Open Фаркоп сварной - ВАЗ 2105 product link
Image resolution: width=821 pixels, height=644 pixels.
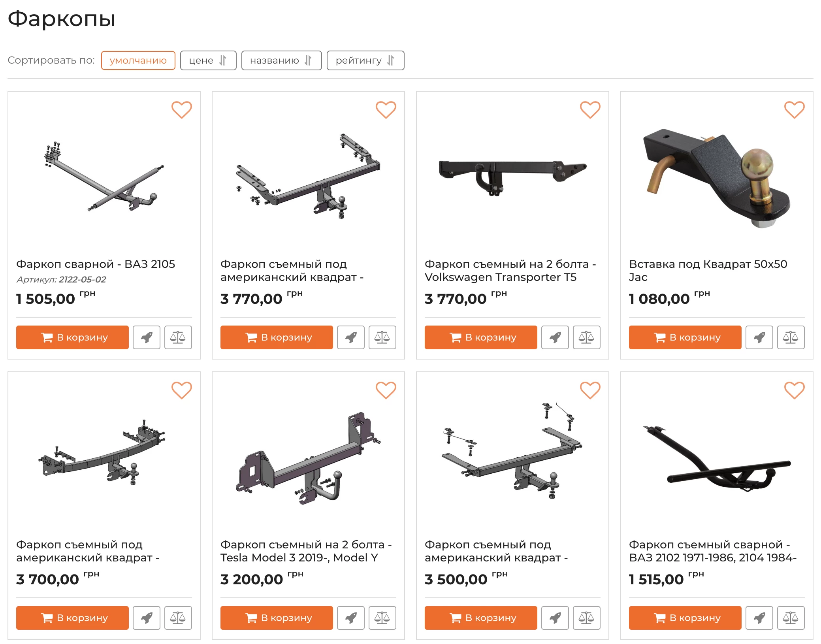96,264
